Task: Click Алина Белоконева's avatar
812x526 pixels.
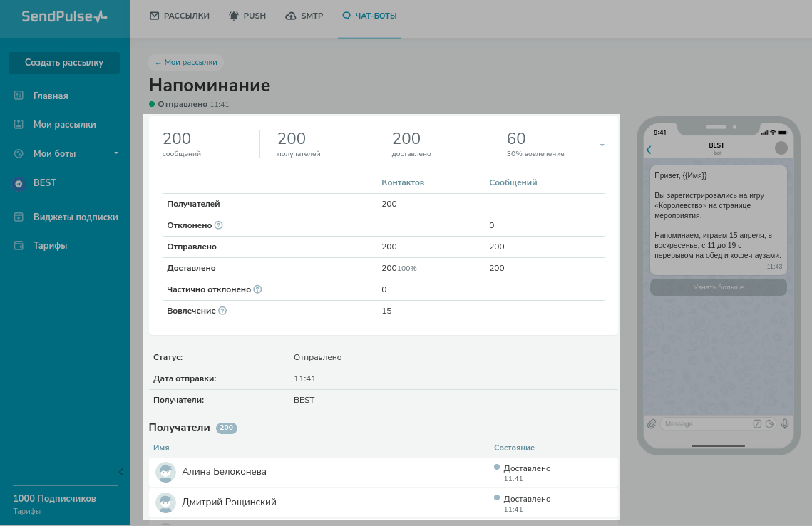Action: click(x=165, y=472)
